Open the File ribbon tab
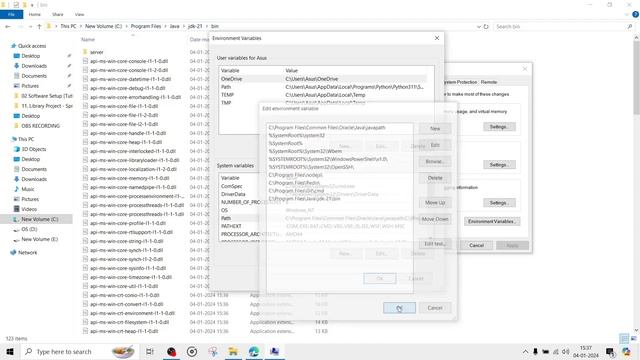640x360 pixels. pyautogui.click(x=11, y=14)
